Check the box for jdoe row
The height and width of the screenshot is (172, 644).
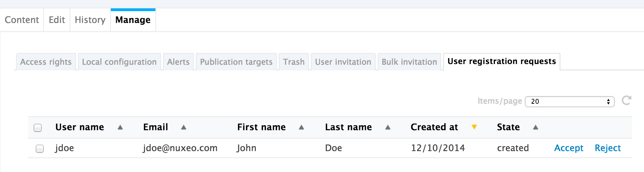point(40,149)
